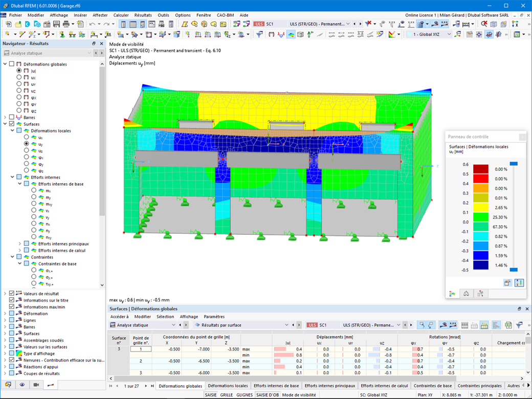Toggle SAISIE D'OB status bar button
The width and height of the screenshot is (532, 399).
268,395
